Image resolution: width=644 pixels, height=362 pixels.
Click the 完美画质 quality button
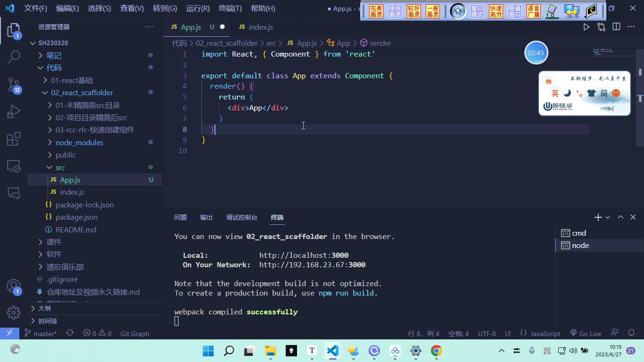(376, 11)
